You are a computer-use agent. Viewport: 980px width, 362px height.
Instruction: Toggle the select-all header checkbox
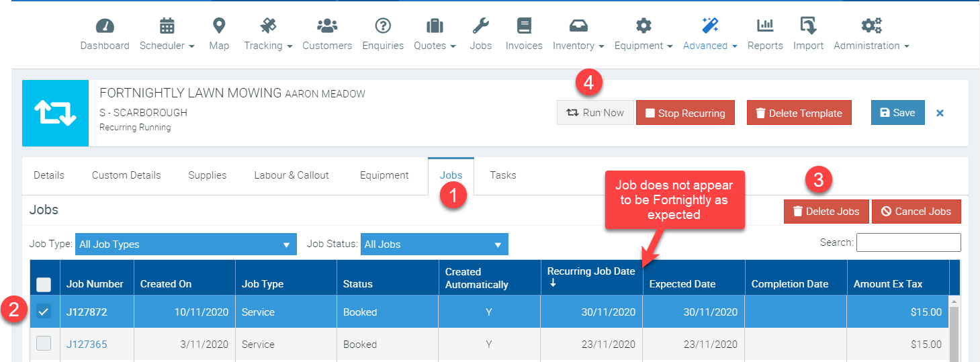click(44, 285)
